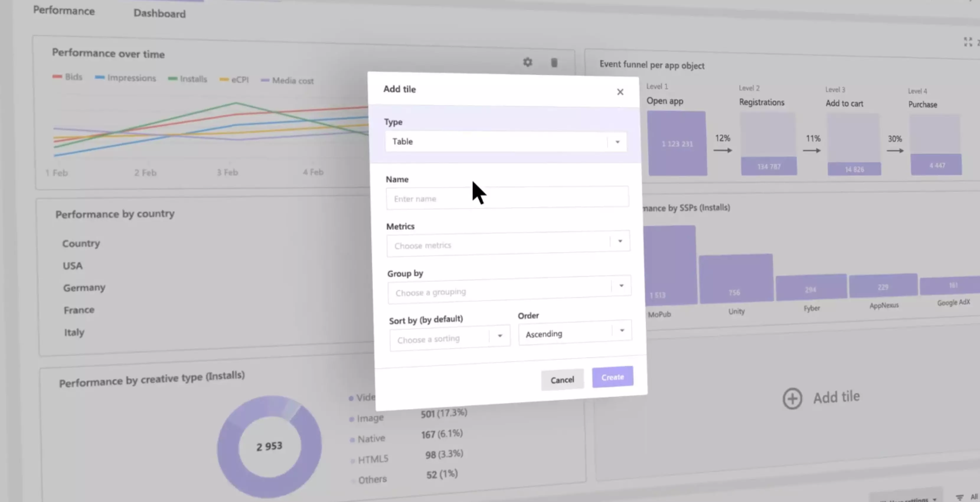Click the fullscreen expand icon at top right

click(968, 41)
